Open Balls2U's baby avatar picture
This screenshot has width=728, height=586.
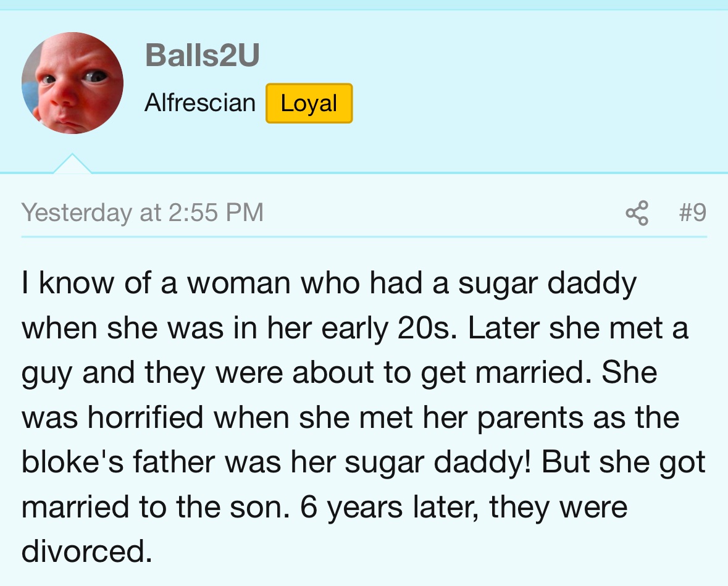point(72,83)
